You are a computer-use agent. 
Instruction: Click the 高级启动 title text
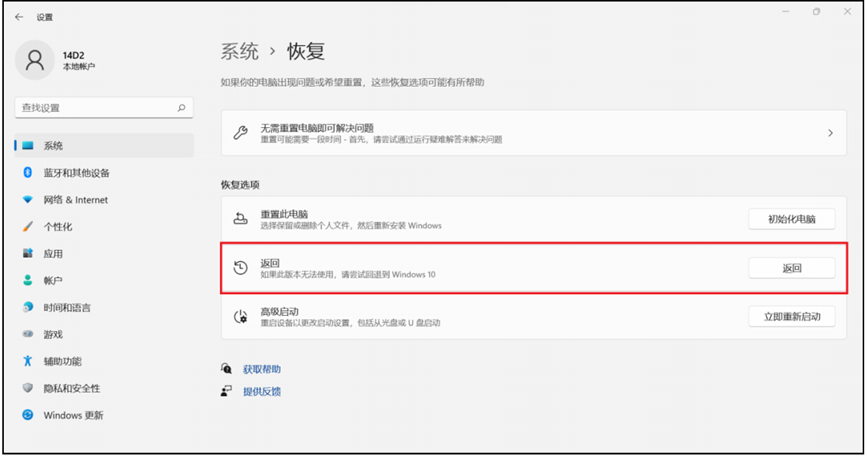pyautogui.click(x=280, y=312)
